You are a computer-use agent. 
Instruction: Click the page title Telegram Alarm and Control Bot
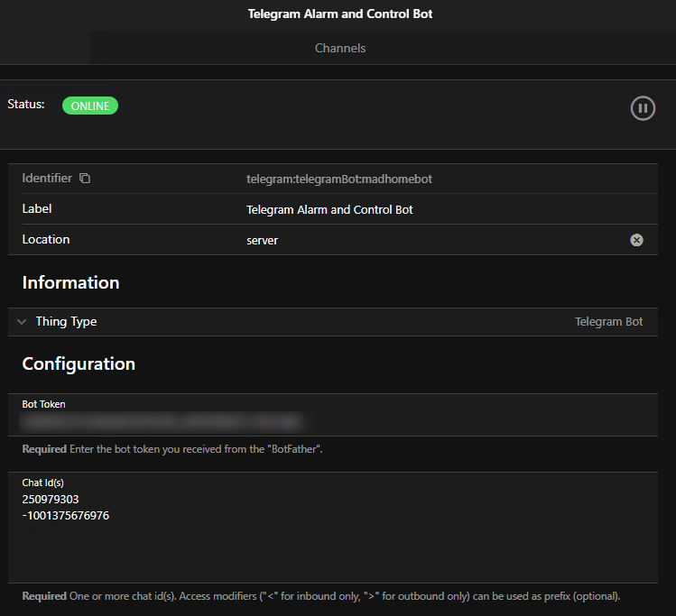pyautogui.click(x=340, y=14)
